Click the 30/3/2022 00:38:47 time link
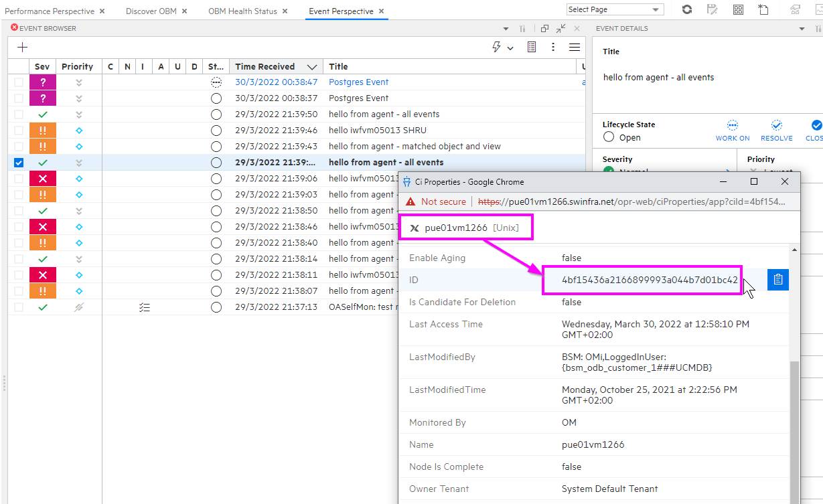823x504 pixels. point(276,82)
